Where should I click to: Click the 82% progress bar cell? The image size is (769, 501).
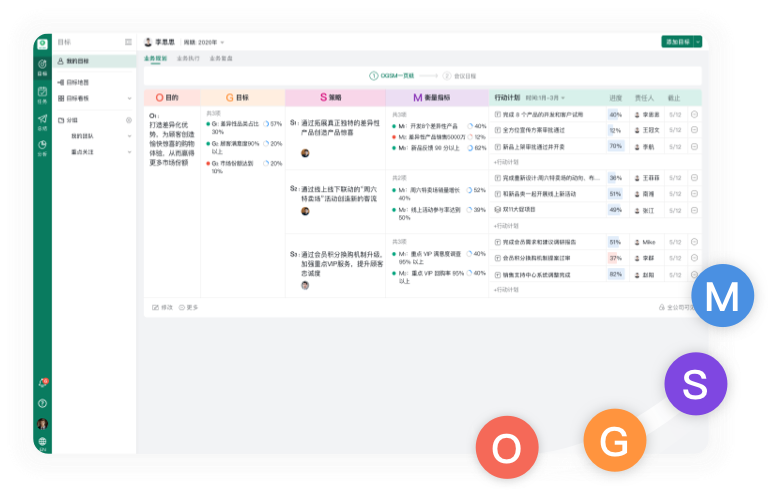[x=615, y=274]
